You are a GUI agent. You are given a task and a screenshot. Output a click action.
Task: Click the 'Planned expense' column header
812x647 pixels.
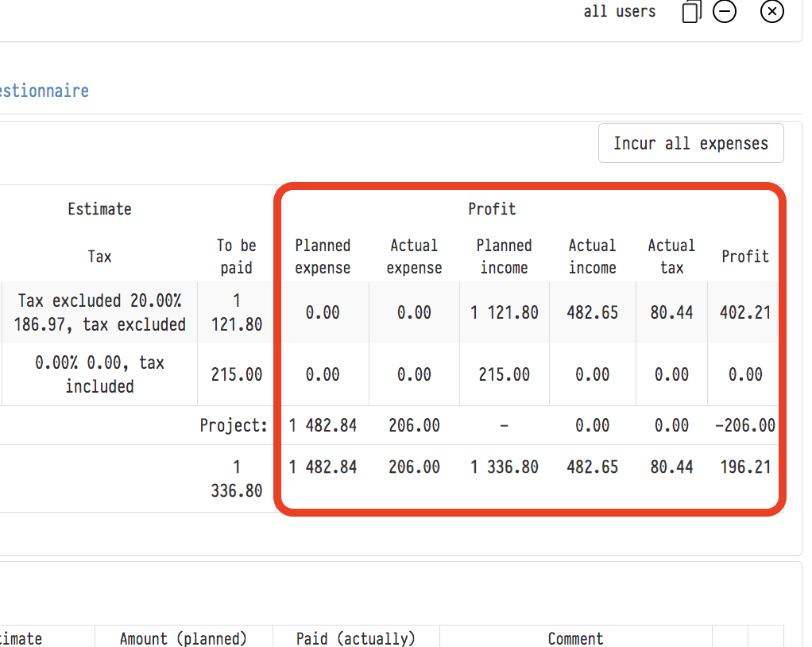(x=323, y=257)
